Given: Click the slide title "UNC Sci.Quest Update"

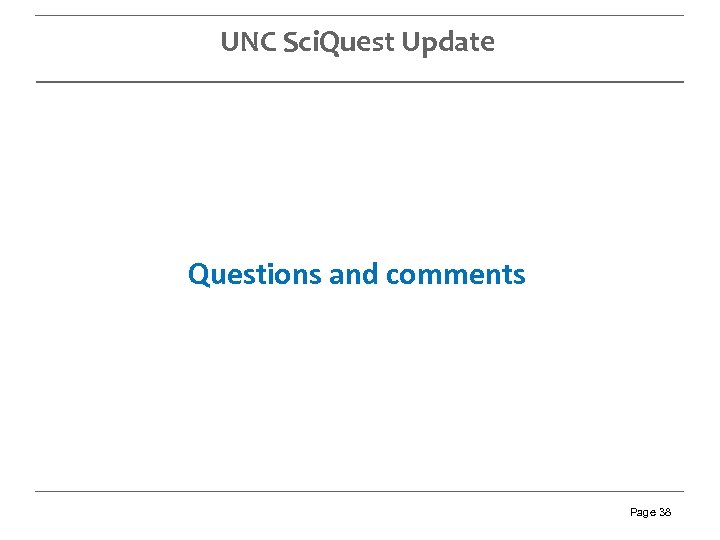Looking at the screenshot, I should pos(357,42).
